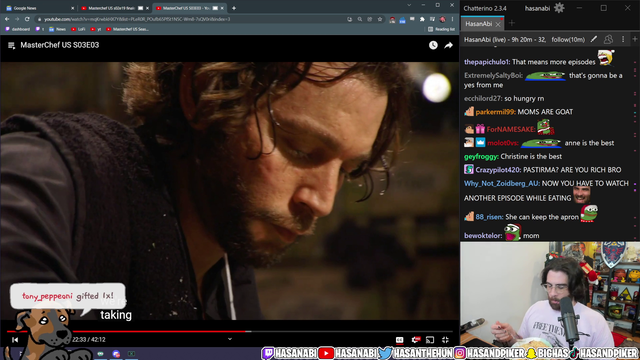This screenshot has height=360, width=640.
Task: Switch to Masterchef US s02e19 tab
Action: [113, 8]
